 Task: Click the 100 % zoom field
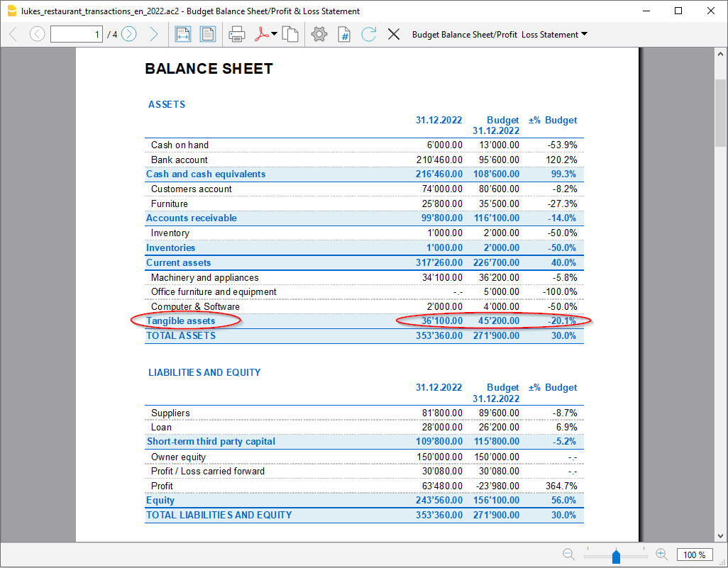pyautogui.click(x=695, y=555)
